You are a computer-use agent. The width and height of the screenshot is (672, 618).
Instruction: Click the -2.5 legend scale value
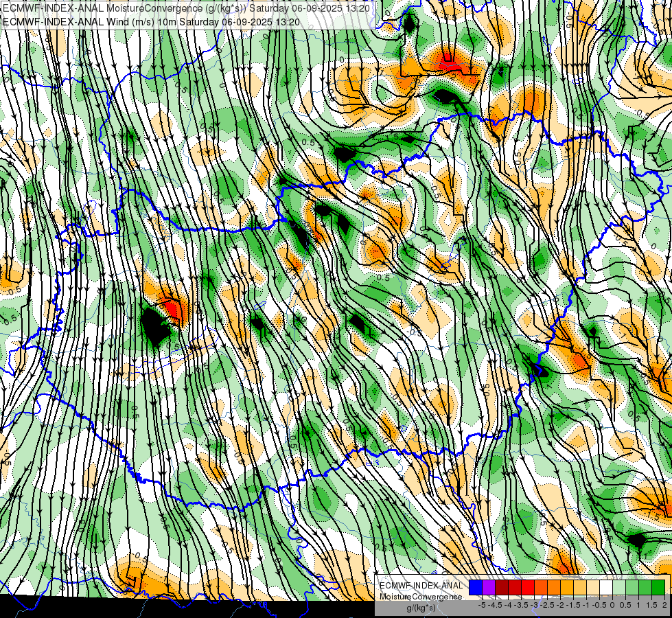click(547, 605)
